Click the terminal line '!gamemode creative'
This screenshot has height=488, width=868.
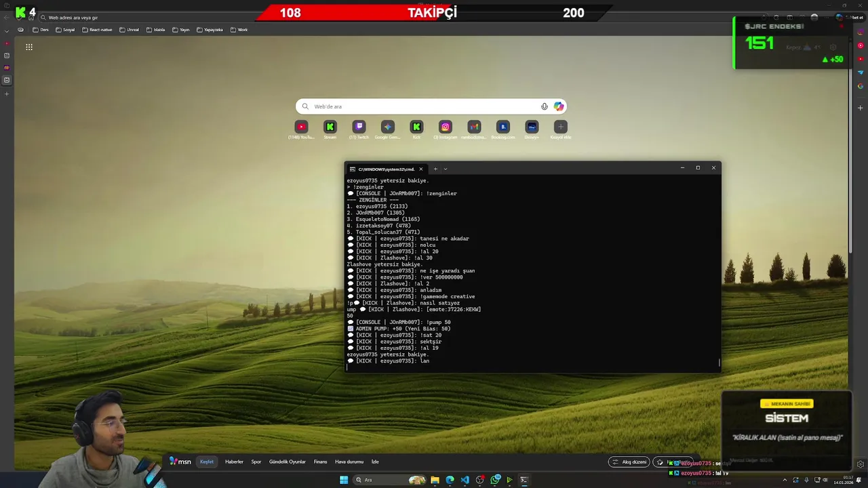click(x=411, y=296)
